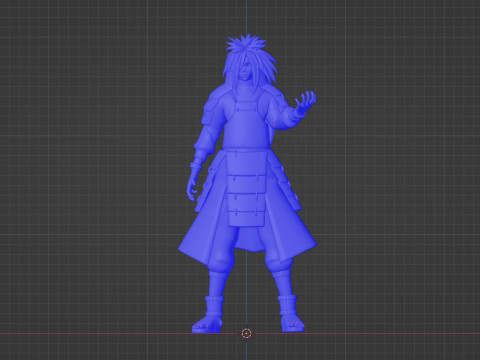The height and width of the screenshot is (360, 480).
Task: Click the 3D cursor at world origin
Action: 246,333
